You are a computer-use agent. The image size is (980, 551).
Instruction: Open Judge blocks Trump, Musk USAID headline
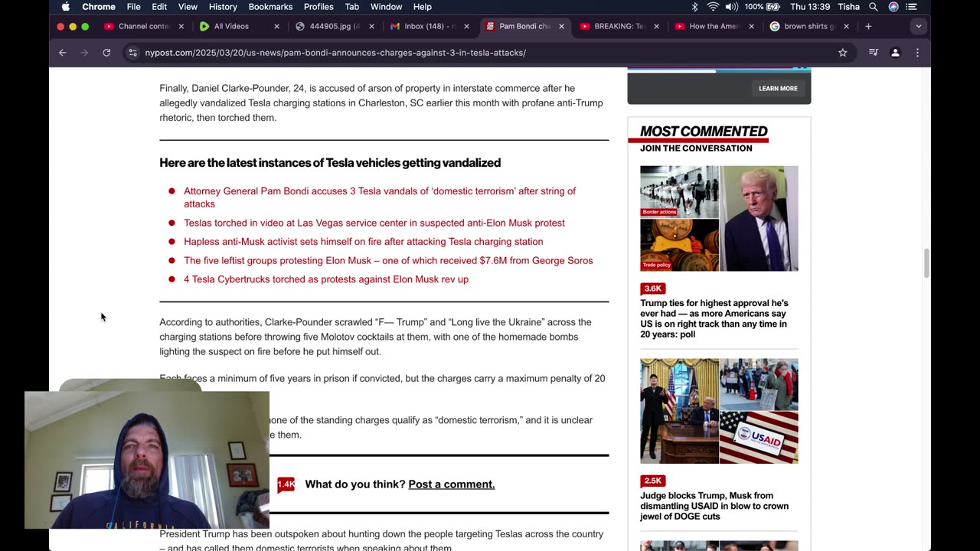[714, 506]
